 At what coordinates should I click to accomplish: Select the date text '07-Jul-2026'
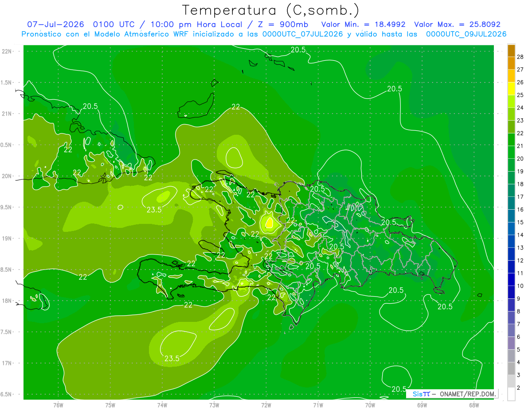(x=56, y=24)
